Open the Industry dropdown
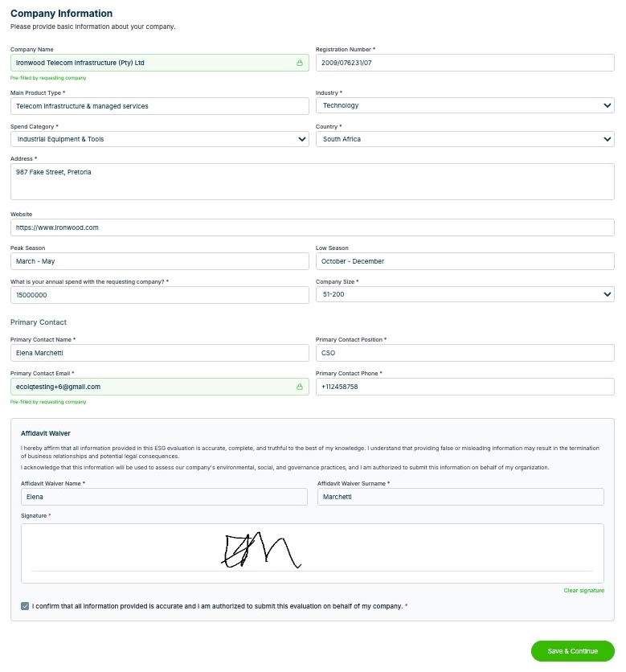Viewport: 626px width, 672px height. tap(465, 105)
